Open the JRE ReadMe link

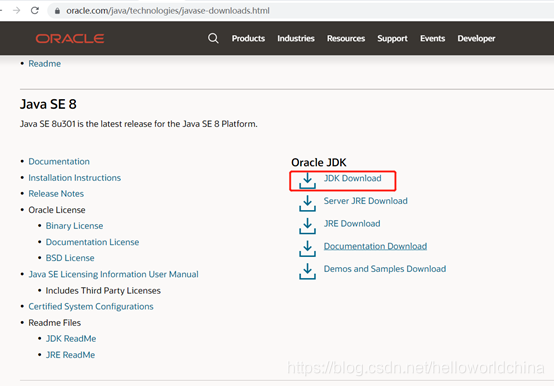tap(70, 355)
